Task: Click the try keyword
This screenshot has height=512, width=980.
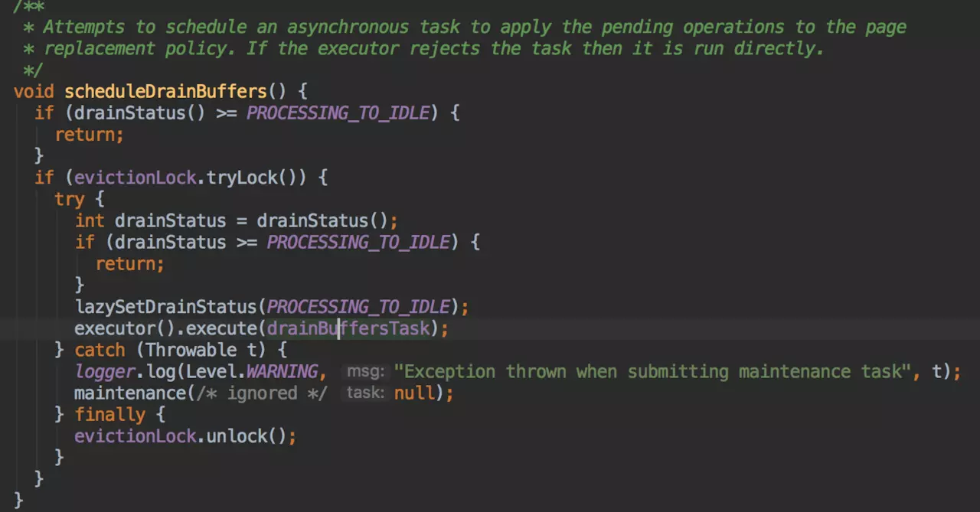Action: click(x=70, y=200)
